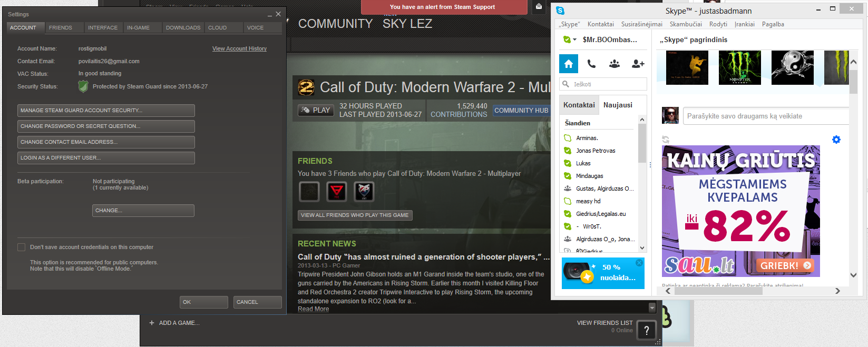Close the 50% nuolaida promo banner
This screenshot has width=868, height=347.
(x=639, y=263)
